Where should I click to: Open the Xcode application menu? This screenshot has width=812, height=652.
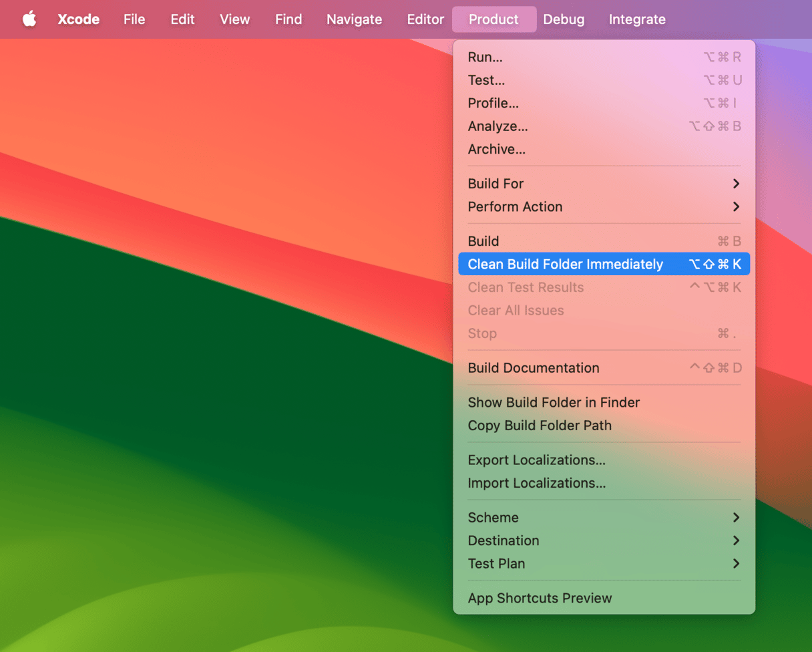(x=78, y=19)
